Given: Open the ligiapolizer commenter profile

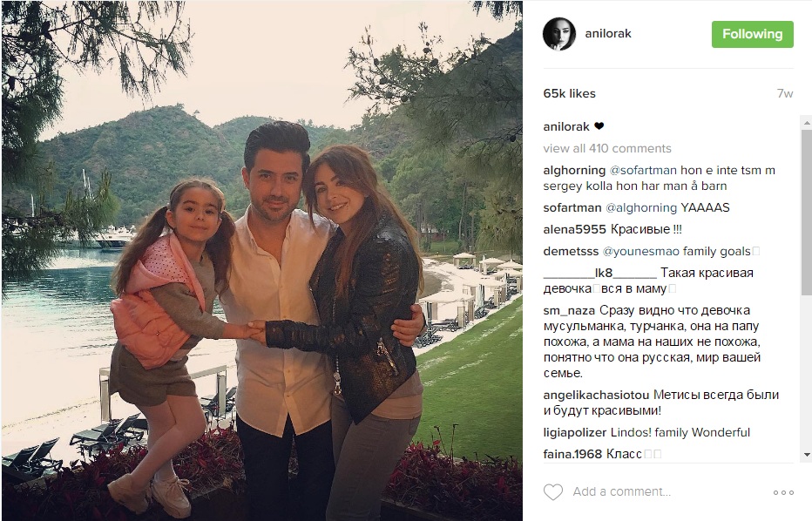Looking at the screenshot, I should 574,432.
